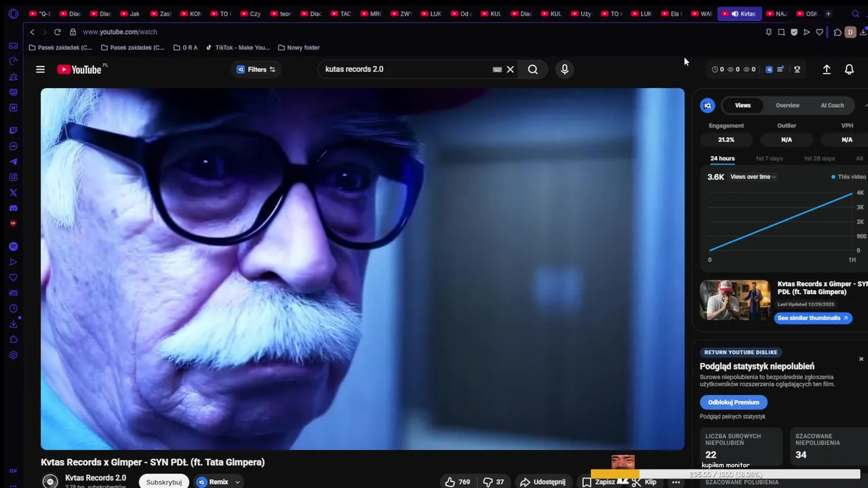Click the padlock site-info icon
This screenshot has width=868, height=488.
73,32
